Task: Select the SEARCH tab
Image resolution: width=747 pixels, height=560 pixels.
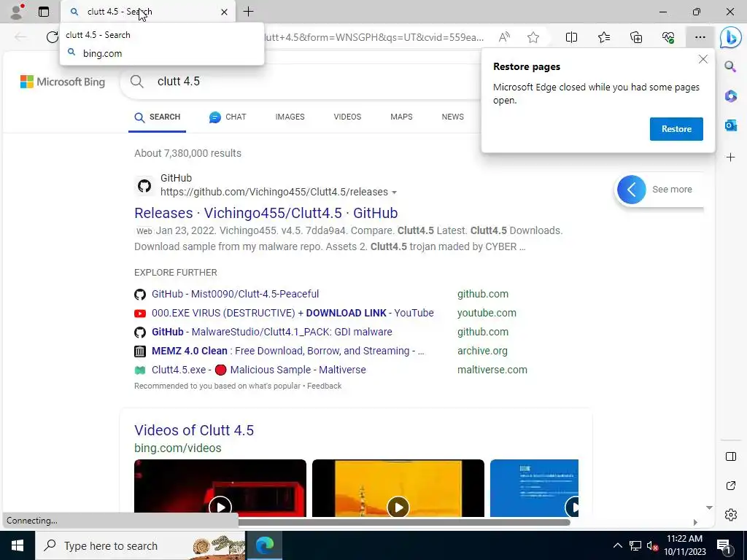Action: [x=158, y=117]
